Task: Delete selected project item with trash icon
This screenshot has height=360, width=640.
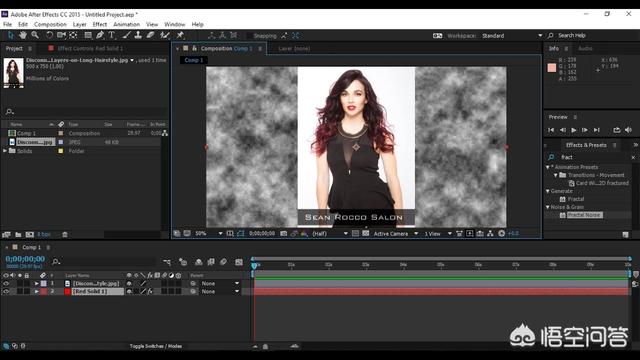Action: 65,235
